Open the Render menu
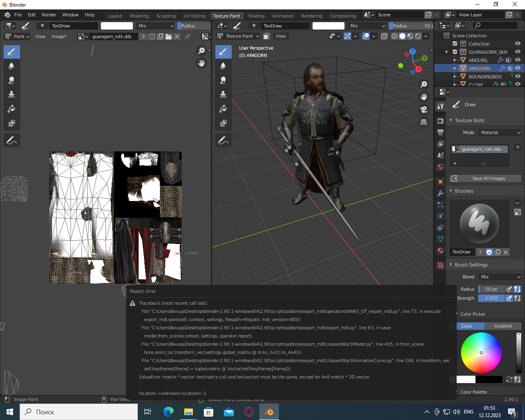 49,15
